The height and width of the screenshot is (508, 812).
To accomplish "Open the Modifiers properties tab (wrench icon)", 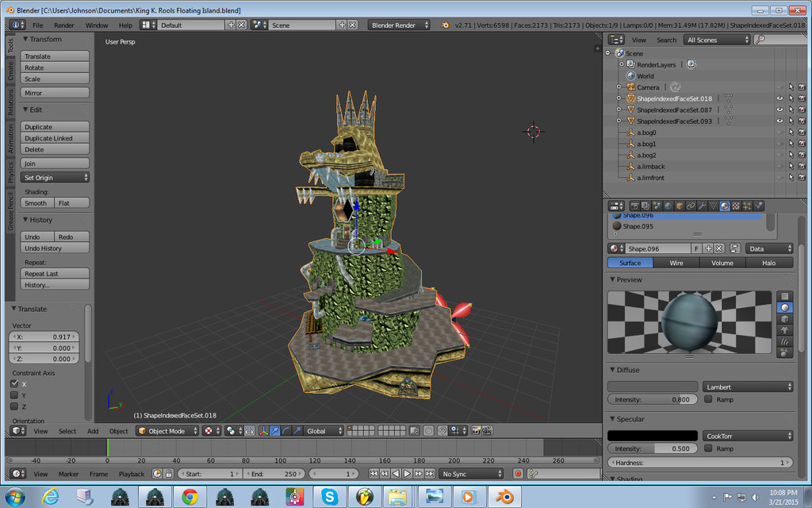I will pyautogui.click(x=703, y=206).
